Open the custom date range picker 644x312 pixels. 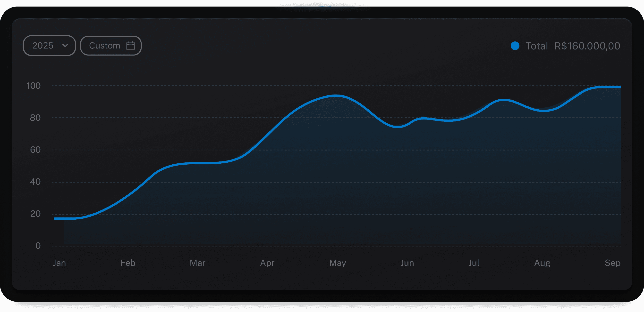(111, 45)
